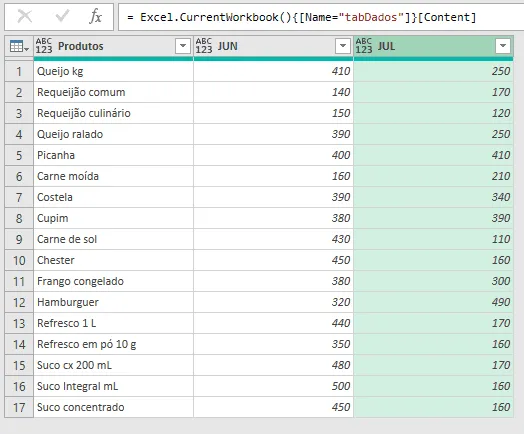Select row number 5 header

click(x=19, y=155)
